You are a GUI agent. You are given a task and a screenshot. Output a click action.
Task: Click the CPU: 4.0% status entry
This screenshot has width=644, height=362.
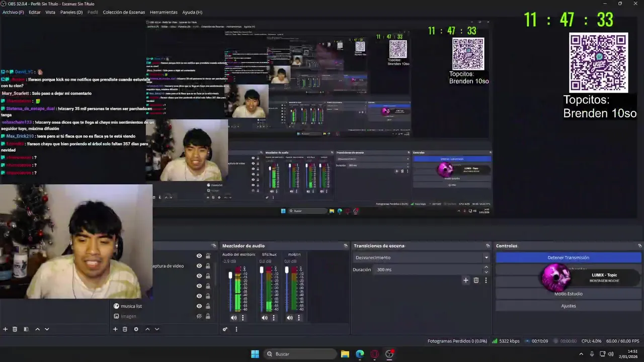590,341
